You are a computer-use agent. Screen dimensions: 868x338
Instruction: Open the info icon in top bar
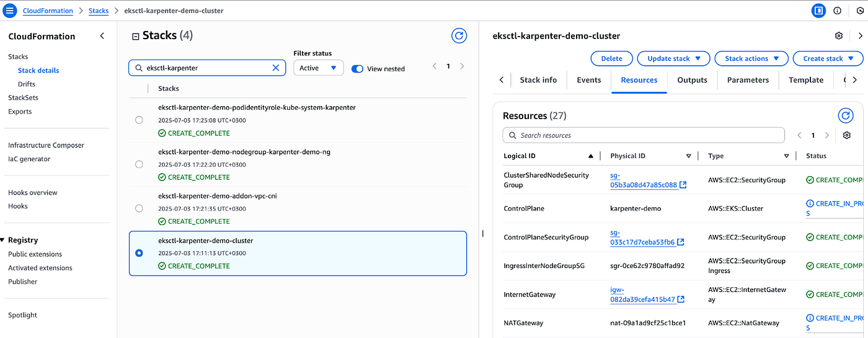coord(838,11)
